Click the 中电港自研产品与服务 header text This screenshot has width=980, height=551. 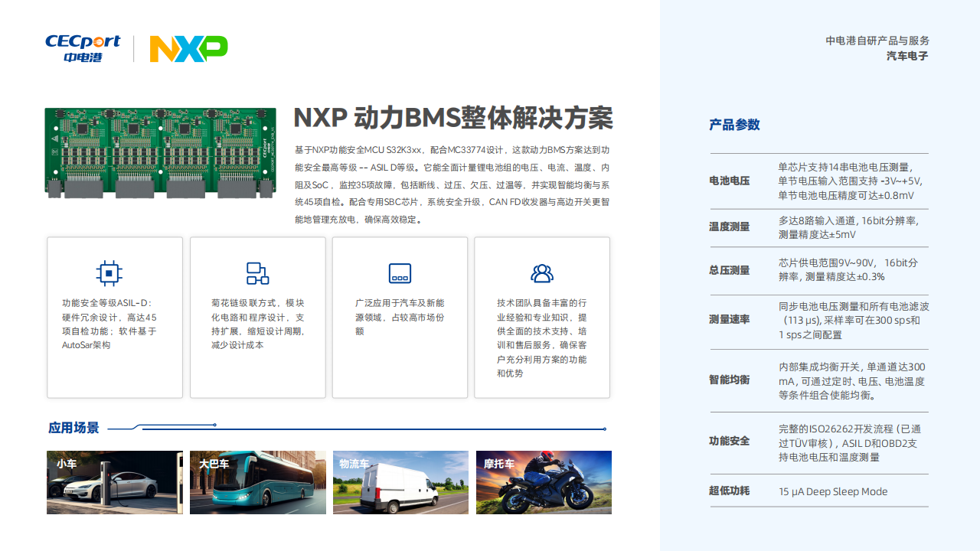pyautogui.click(x=877, y=41)
